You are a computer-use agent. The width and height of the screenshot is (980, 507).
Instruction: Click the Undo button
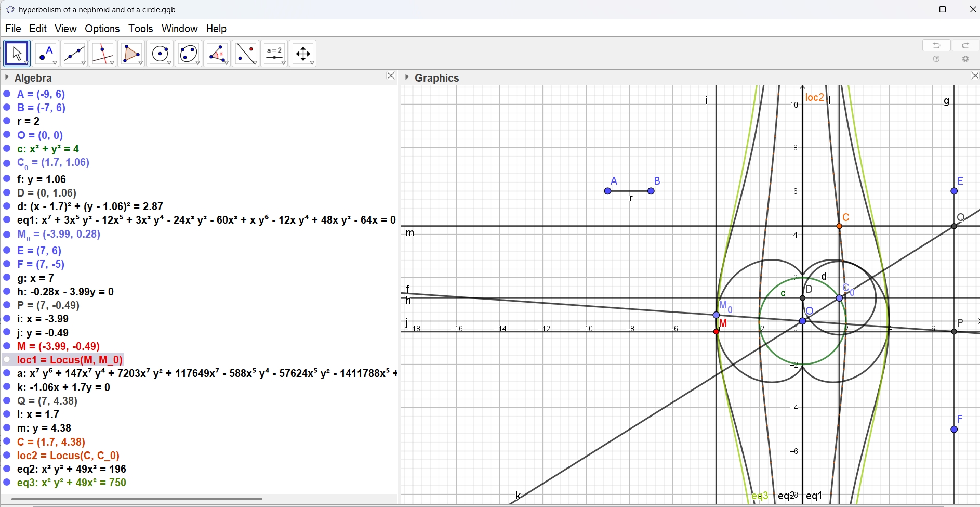click(x=936, y=46)
